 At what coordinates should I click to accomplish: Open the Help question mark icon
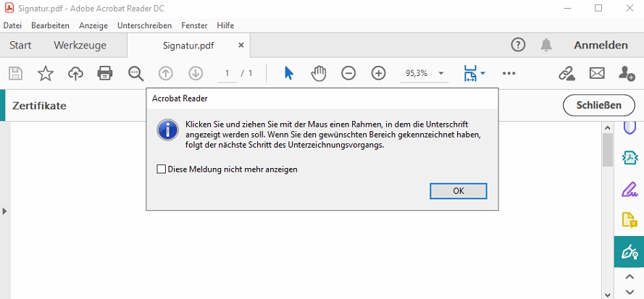(518, 45)
